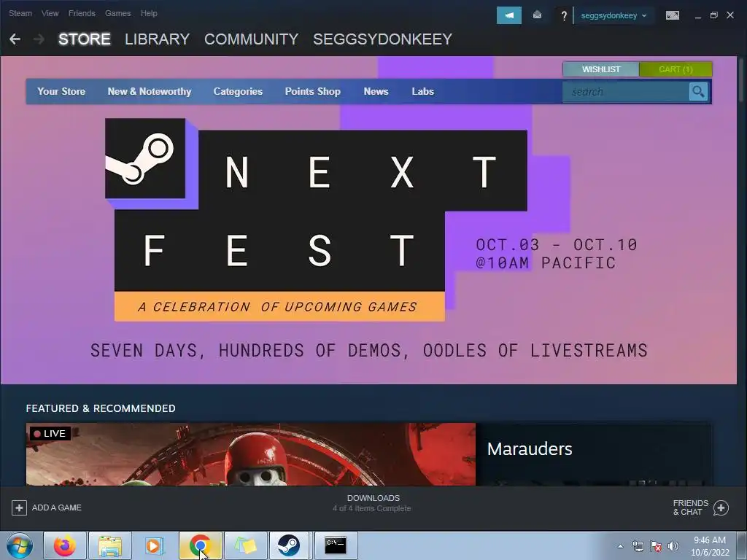This screenshot has width=747, height=560.
Task: Click the Show Desktop strip
Action: (742, 545)
